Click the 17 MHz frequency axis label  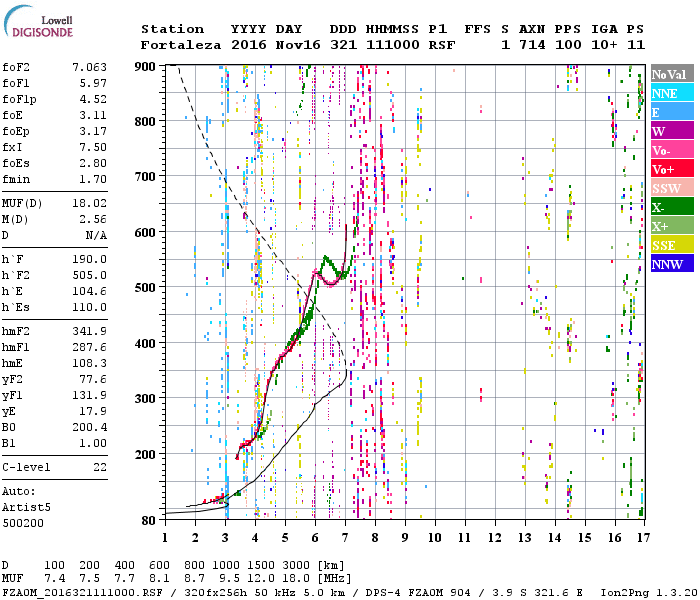pyautogui.click(x=643, y=538)
